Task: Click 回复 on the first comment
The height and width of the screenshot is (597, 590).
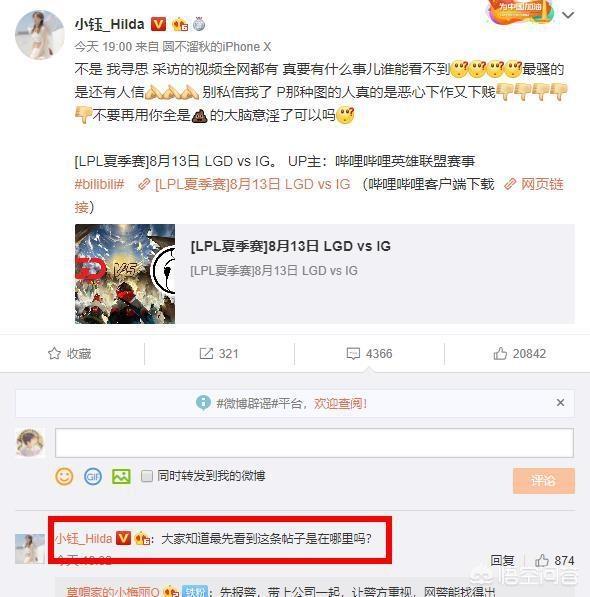Action: click(x=502, y=560)
